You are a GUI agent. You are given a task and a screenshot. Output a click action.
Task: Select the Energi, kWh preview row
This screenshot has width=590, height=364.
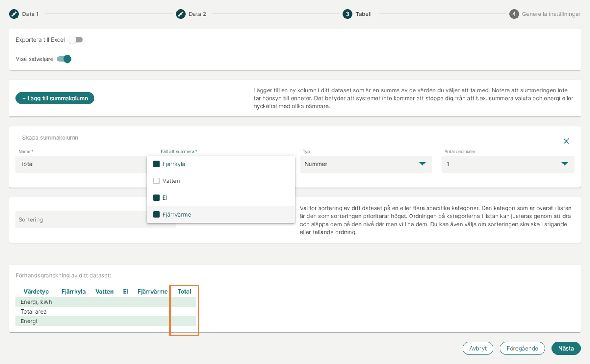tap(106, 302)
